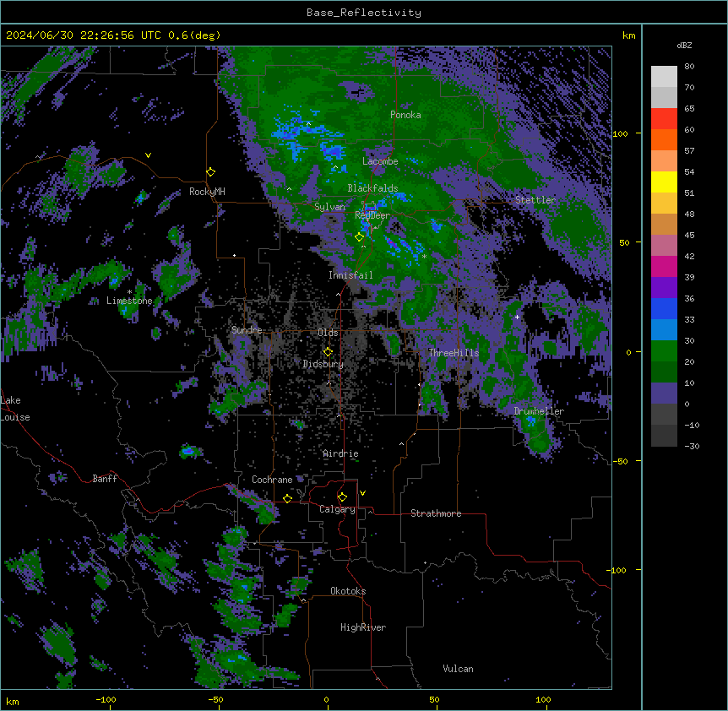This screenshot has height=711, width=728.
Task: Click the -50 label on bottom axis
Action: tap(215, 699)
